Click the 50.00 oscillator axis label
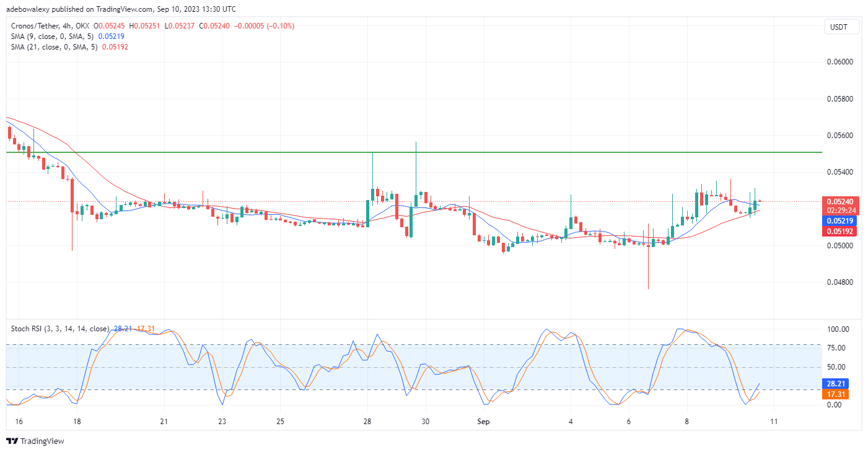The height and width of the screenshot is (452, 868). point(838,367)
